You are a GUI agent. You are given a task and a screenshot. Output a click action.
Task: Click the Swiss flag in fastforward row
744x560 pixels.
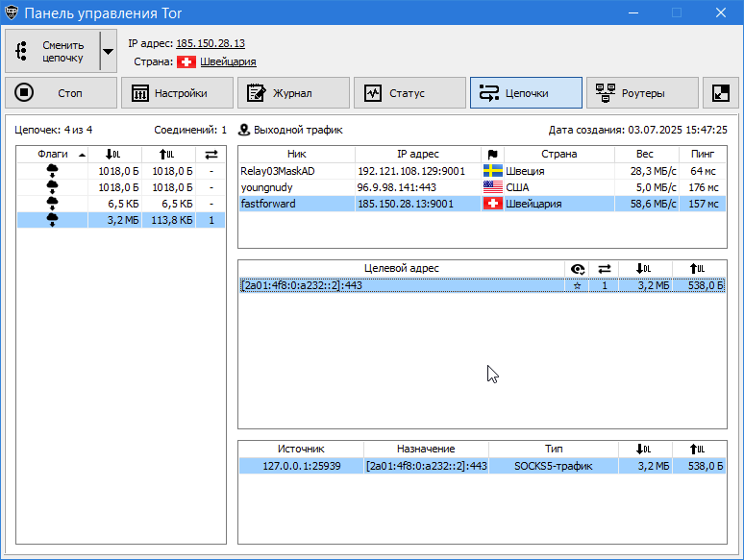tap(492, 204)
